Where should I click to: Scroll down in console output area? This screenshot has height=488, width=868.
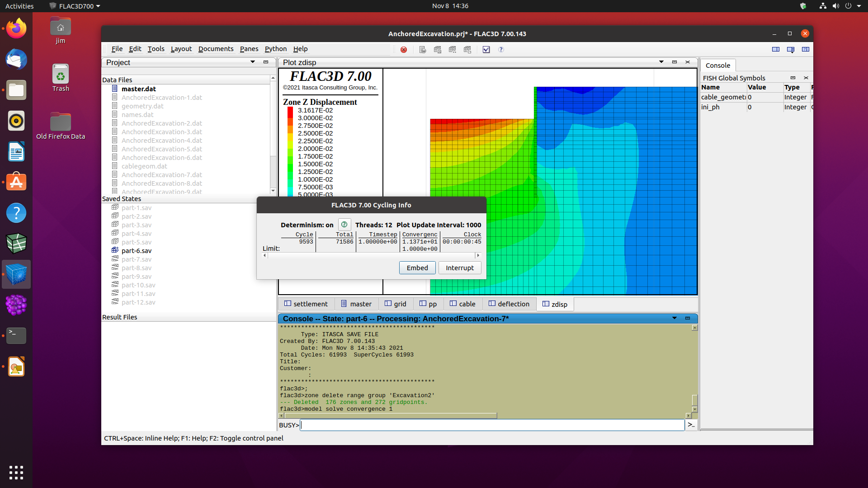pos(693,409)
